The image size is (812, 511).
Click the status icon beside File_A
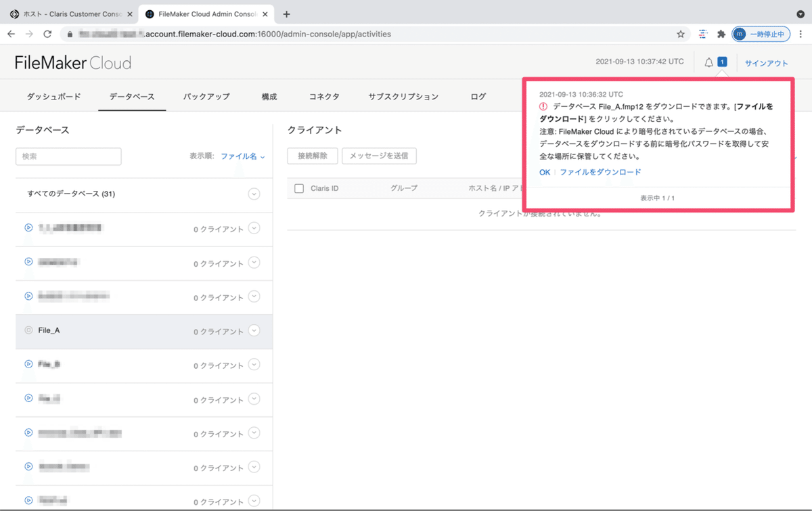tap(28, 330)
